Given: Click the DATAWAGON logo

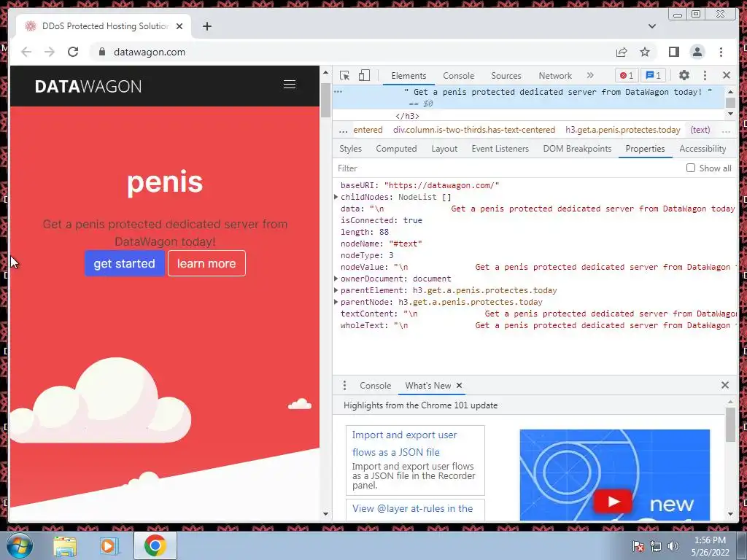Looking at the screenshot, I should 88,86.
